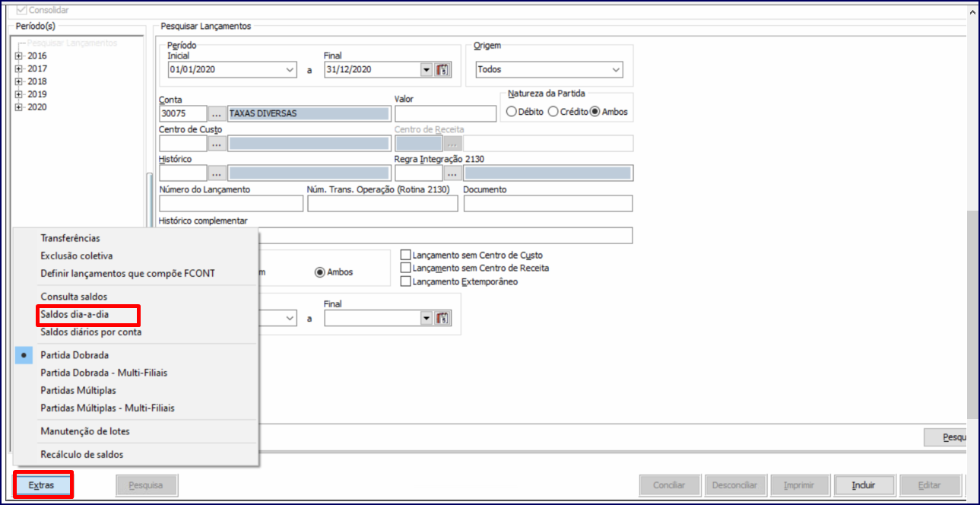Expand the 2017 period tree node
The image size is (980, 505).
pyautogui.click(x=19, y=69)
